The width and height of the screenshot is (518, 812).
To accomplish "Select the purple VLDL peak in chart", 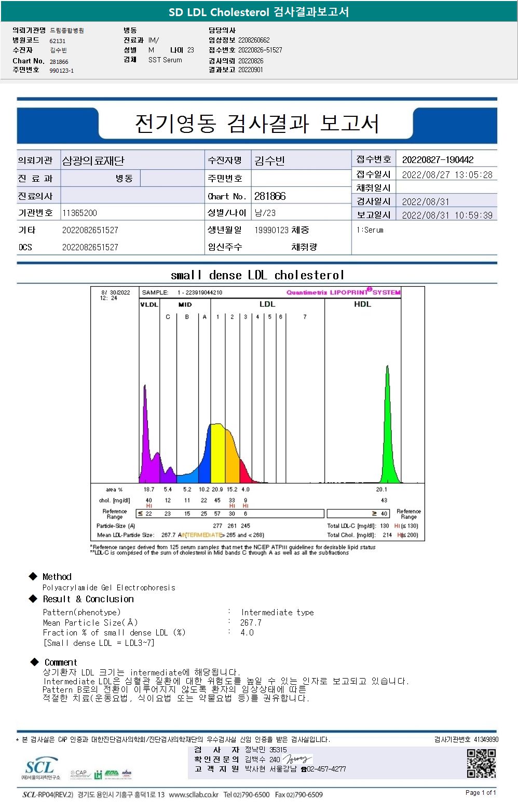I will click(x=146, y=436).
